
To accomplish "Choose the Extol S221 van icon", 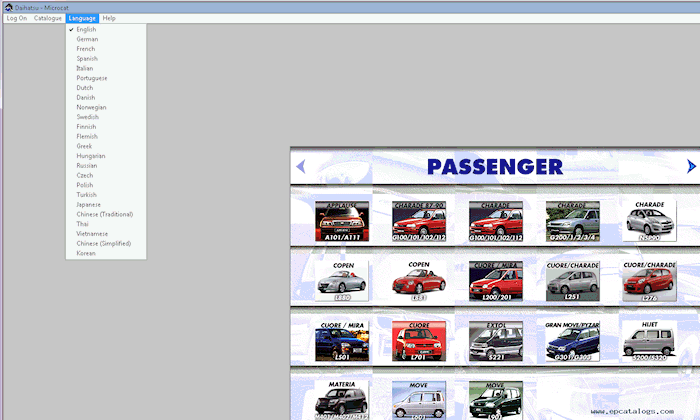I will click(496, 341).
